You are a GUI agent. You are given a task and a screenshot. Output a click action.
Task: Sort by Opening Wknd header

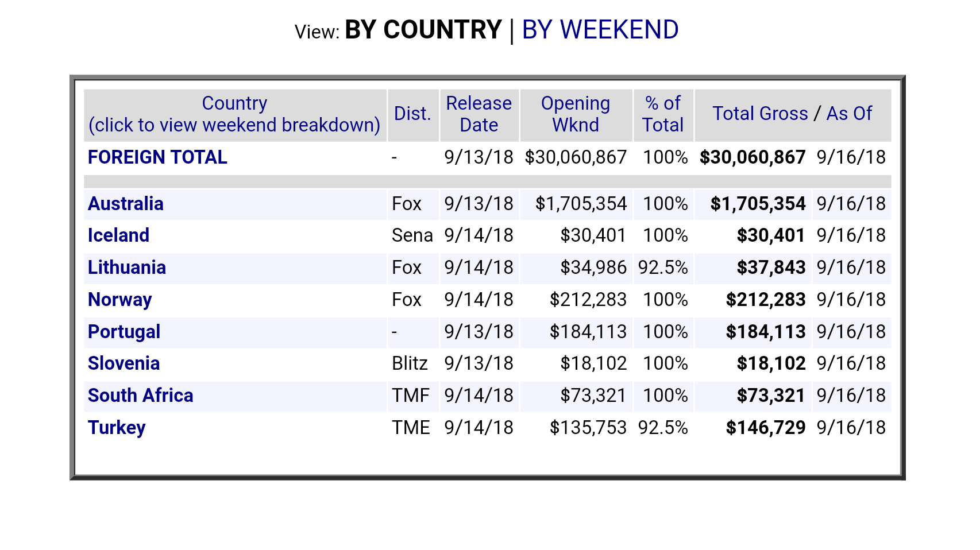(x=575, y=114)
